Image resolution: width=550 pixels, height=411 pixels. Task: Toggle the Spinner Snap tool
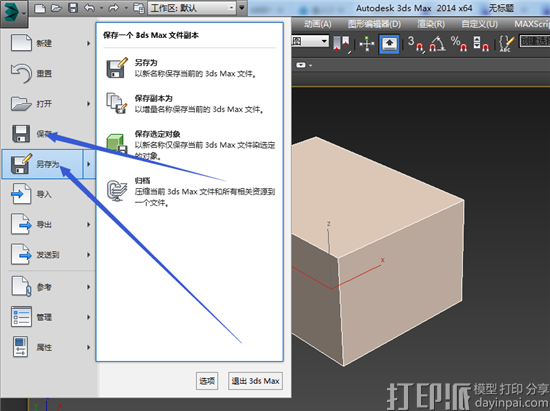(x=481, y=44)
